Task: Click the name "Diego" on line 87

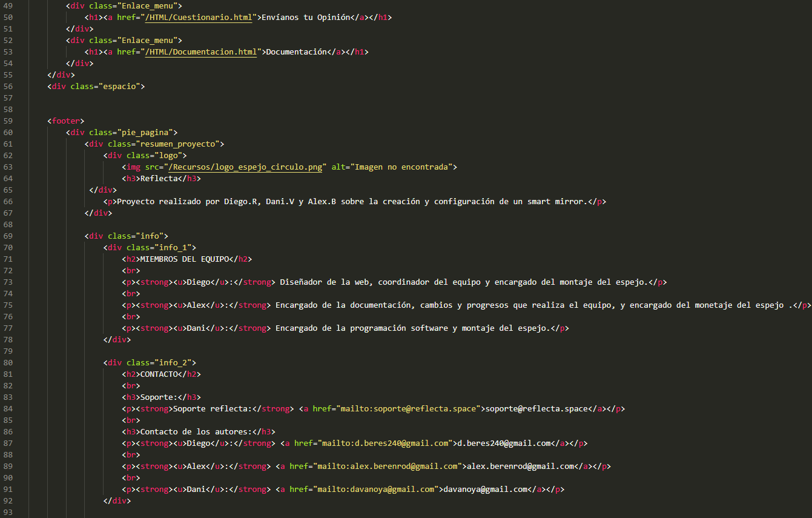Action: point(199,443)
